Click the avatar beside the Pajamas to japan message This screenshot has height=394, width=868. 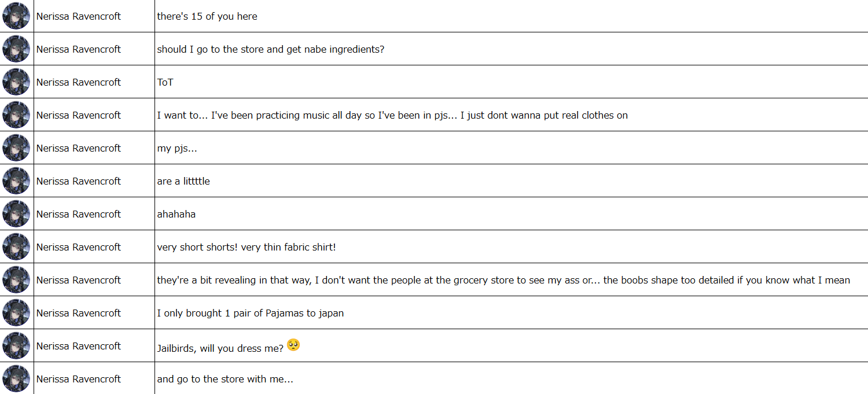(16, 313)
